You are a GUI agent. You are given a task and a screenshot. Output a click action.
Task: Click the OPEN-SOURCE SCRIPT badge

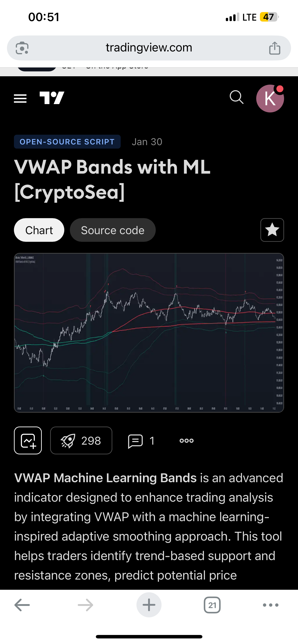[x=67, y=141]
